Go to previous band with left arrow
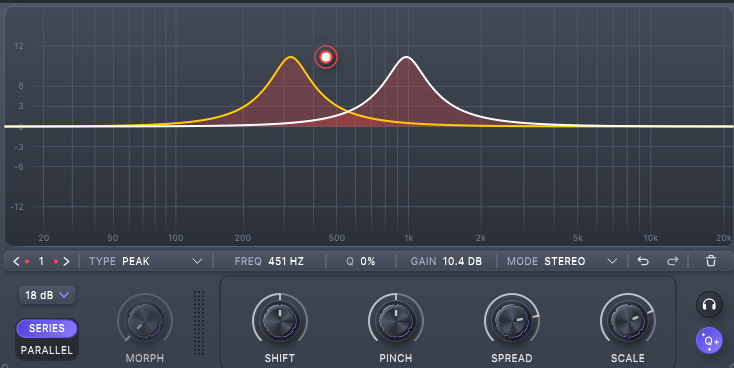Viewport: 734px width, 368px height. tap(16, 261)
